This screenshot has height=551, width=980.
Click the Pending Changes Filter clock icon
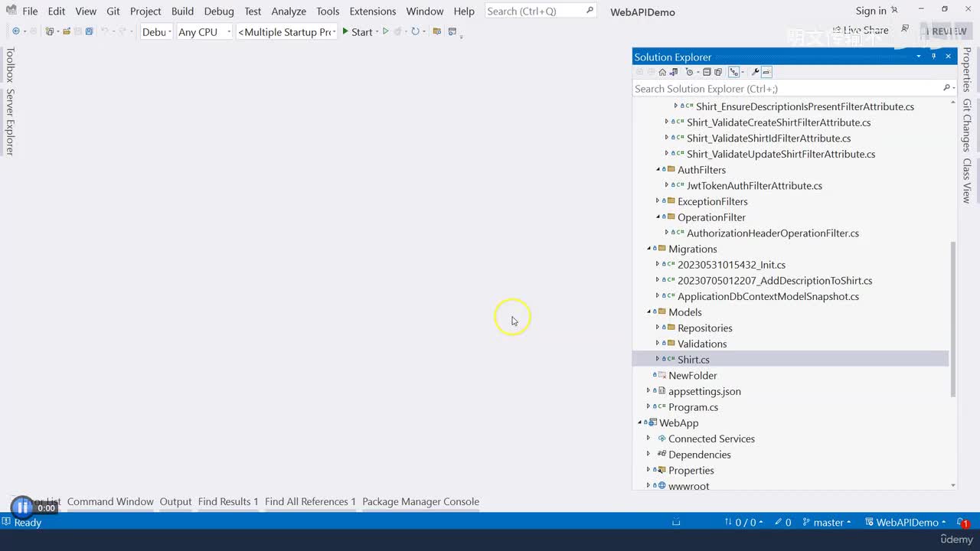tap(690, 72)
